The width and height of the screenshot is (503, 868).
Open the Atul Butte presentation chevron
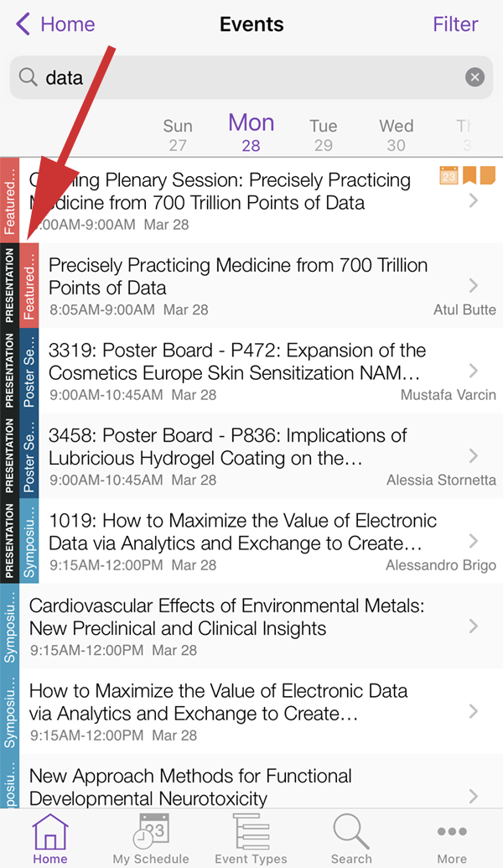point(474,285)
